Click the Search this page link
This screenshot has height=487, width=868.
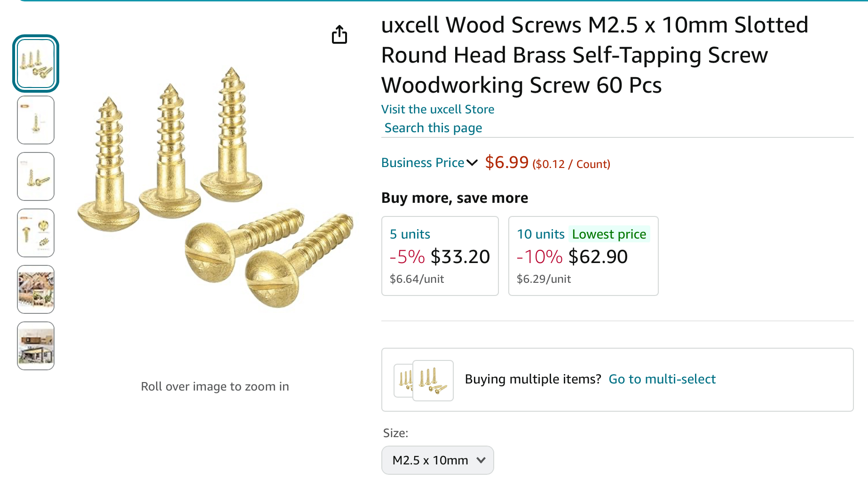point(433,128)
